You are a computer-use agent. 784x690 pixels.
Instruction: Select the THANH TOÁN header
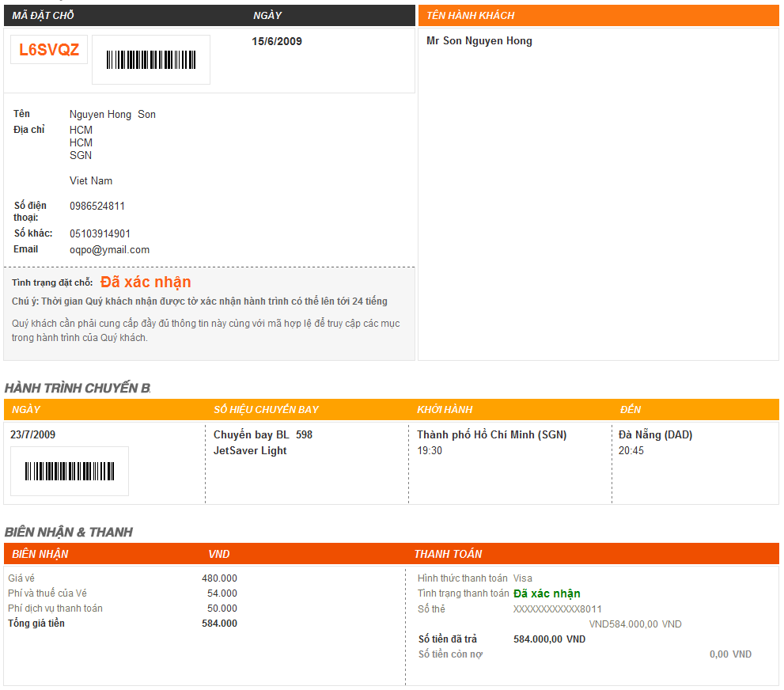[448, 554]
